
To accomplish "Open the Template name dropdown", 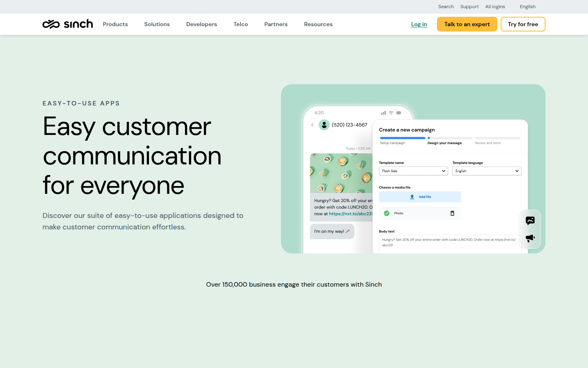I will [x=413, y=171].
